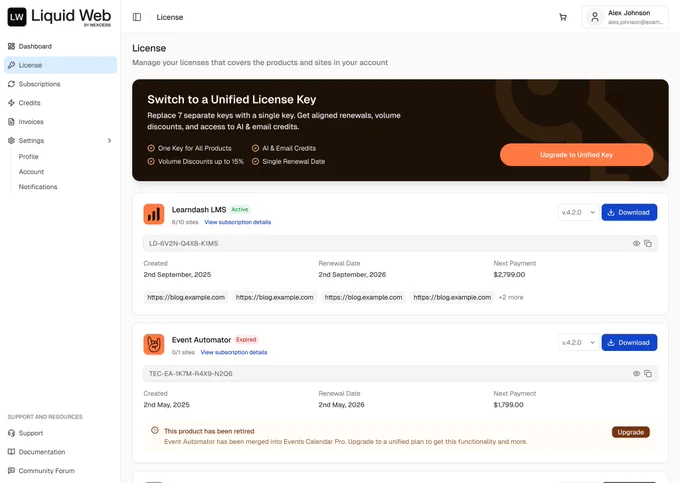Open Alex Johnson account menu

point(625,17)
